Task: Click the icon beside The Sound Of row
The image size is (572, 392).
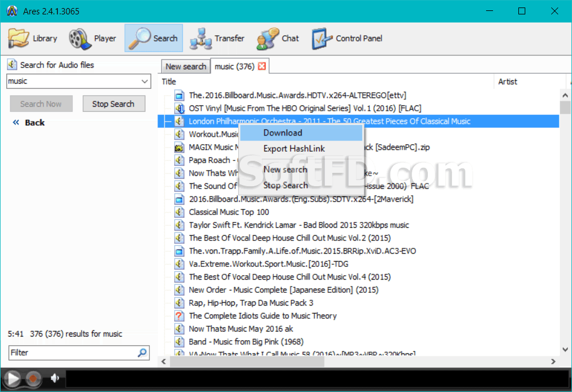Action: pos(179,186)
